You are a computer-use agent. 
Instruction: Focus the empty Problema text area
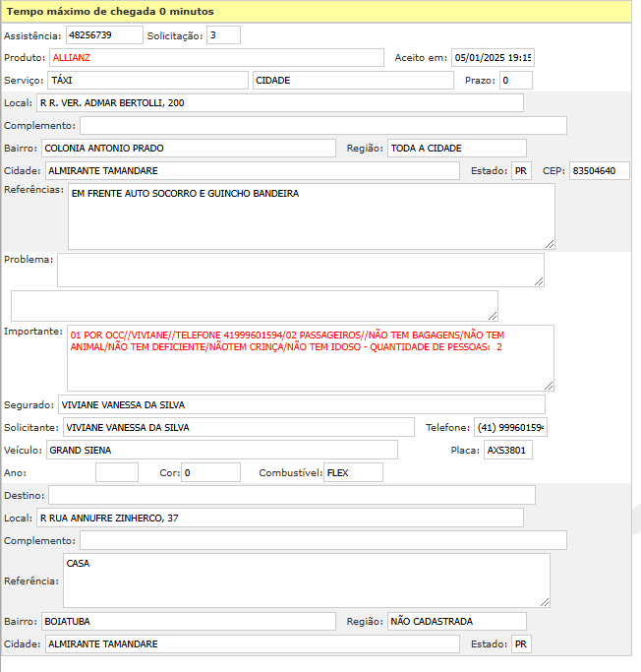300,270
